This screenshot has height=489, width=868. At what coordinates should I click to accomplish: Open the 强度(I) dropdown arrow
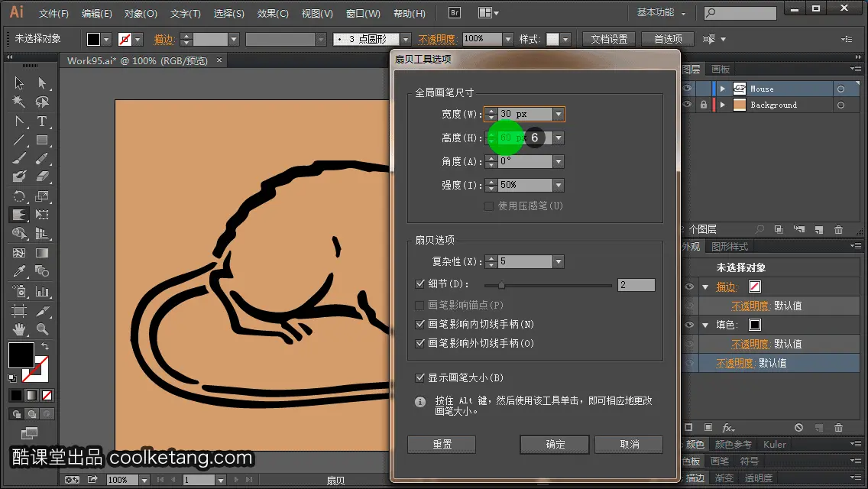pos(558,185)
